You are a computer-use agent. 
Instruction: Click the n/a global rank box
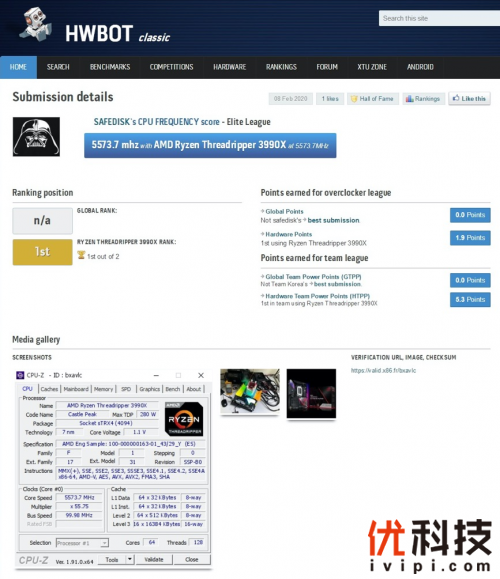[42, 221]
